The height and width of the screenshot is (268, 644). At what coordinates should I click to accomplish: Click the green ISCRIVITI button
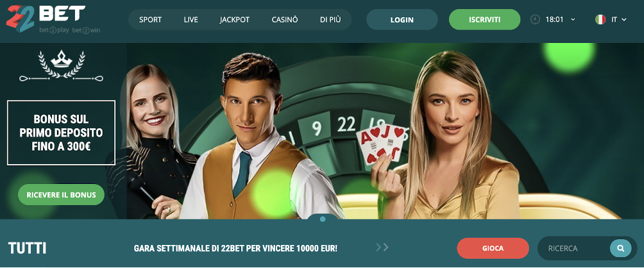pos(485,20)
